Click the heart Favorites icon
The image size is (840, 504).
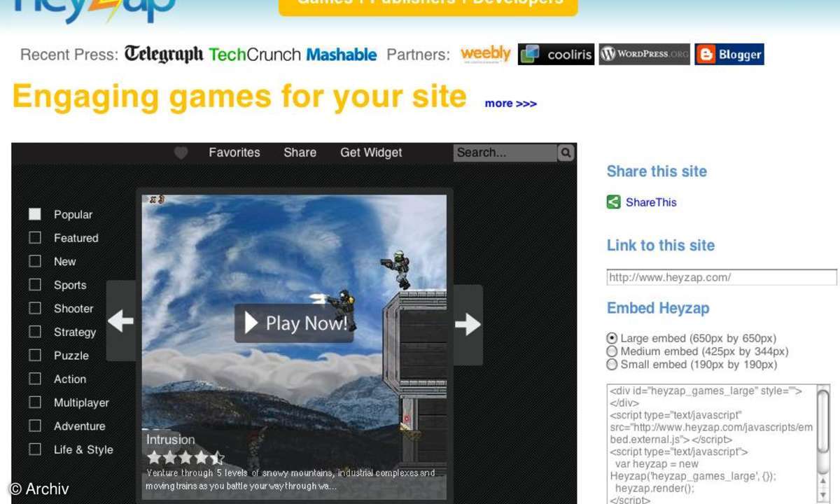pyautogui.click(x=181, y=153)
